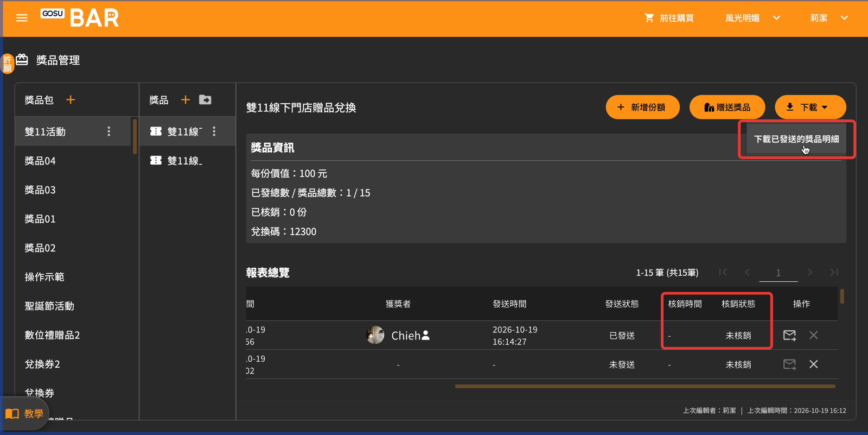Open options menu for first 雙11線 prize
Viewport: 868px width, 435px height.
214,131
